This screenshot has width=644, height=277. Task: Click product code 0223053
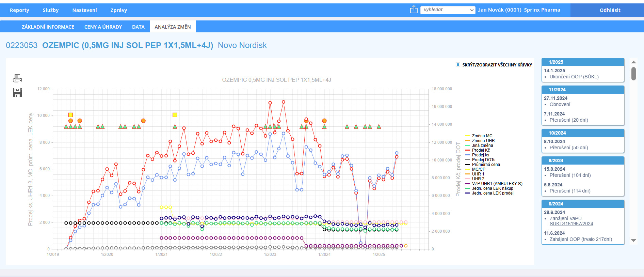tap(21, 45)
